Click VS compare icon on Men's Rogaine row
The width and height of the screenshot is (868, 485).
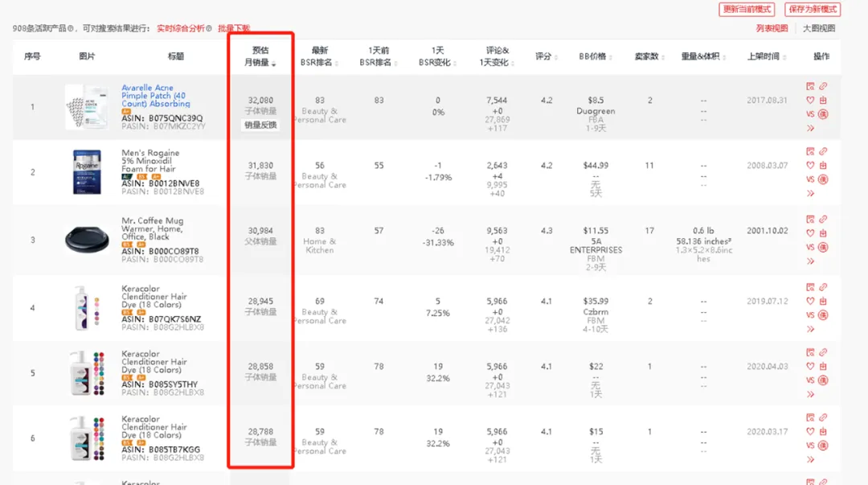tap(810, 179)
